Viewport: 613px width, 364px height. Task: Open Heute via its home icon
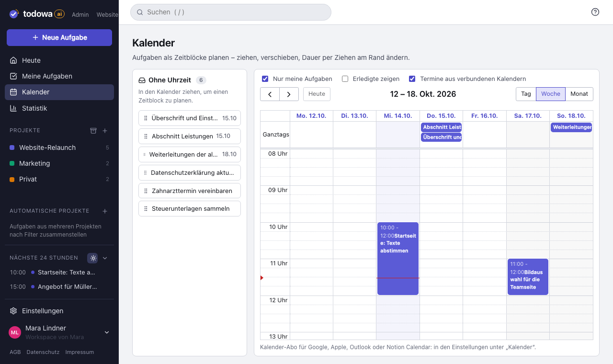point(13,60)
